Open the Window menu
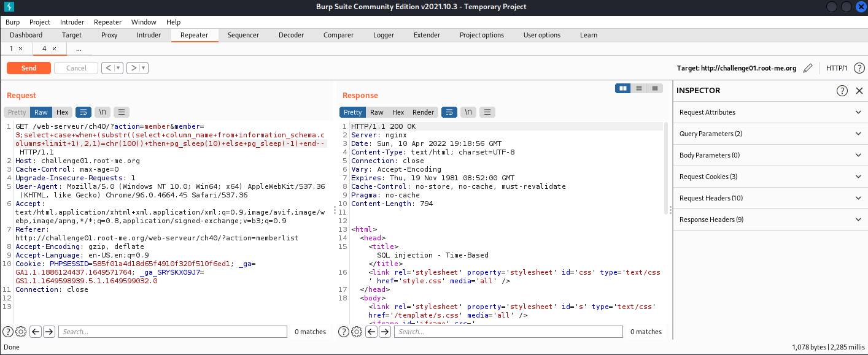 (144, 22)
